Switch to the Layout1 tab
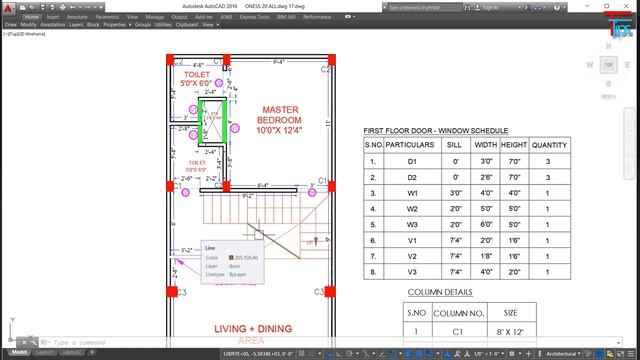This screenshot has height=360, width=640. [44, 352]
